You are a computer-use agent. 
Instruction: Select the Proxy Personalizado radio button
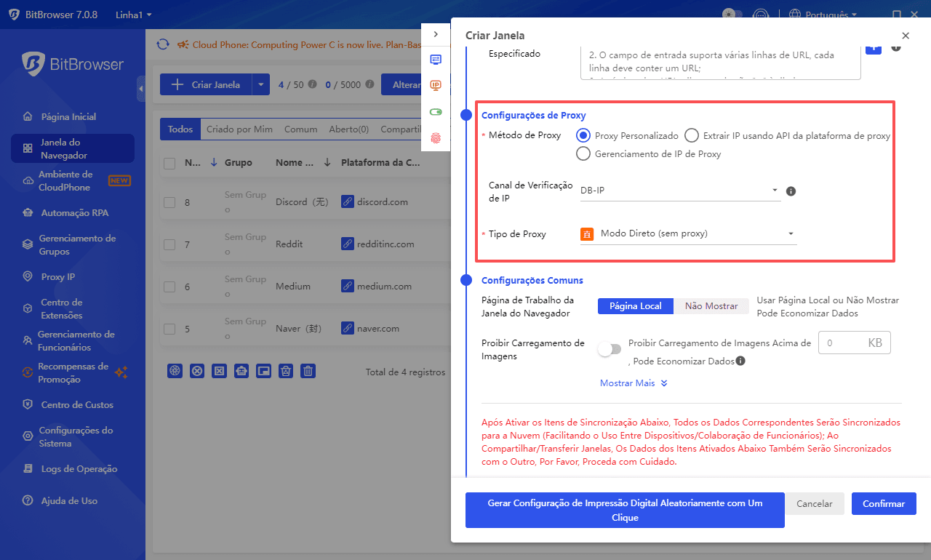click(x=583, y=135)
